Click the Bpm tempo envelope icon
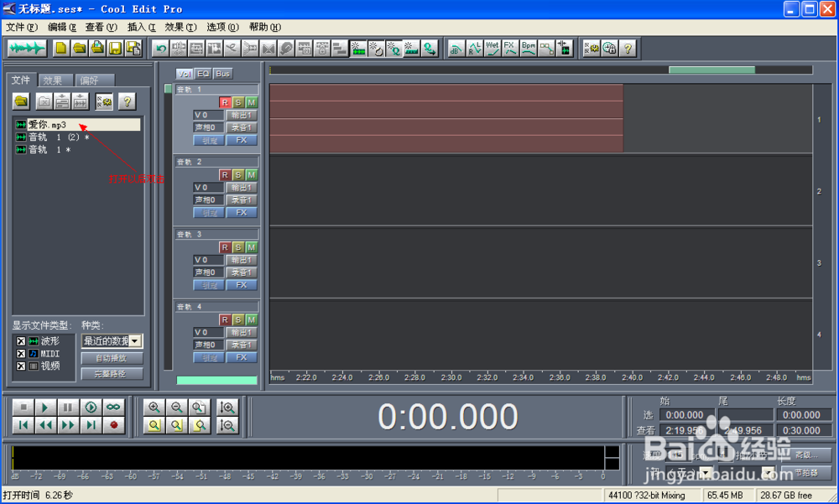 click(x=528, y=49)
